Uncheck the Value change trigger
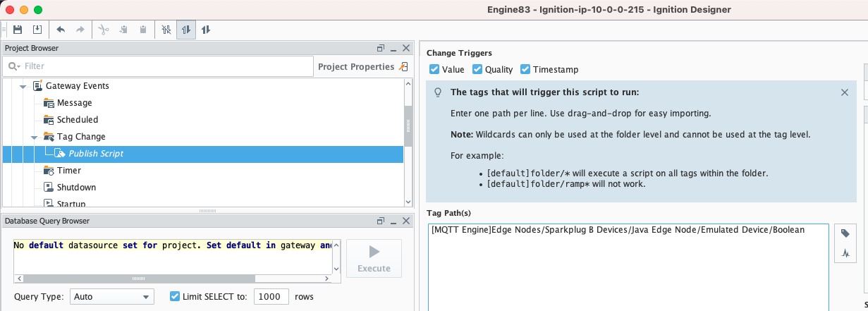The width and height of the screenshot is (868, 311). pyautogui.click(x=434, y=70)
